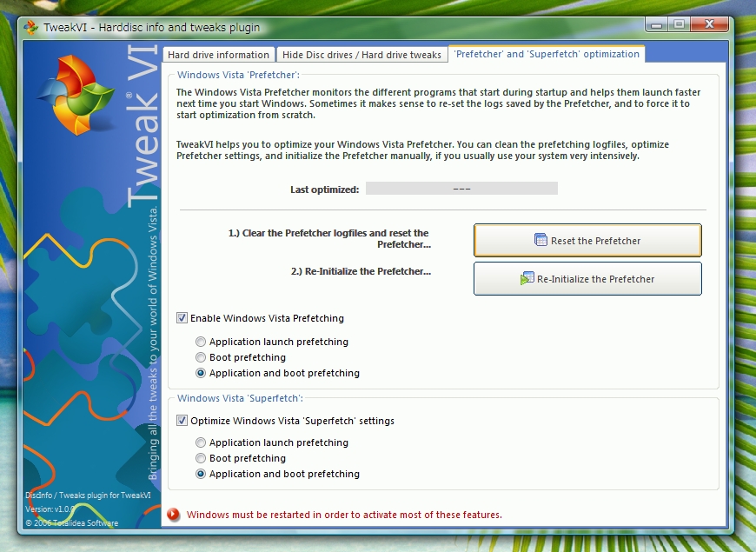This screenshot has width=756, height=552.
Task: Maximize the TweakVI window
Action: coord(679,24)
